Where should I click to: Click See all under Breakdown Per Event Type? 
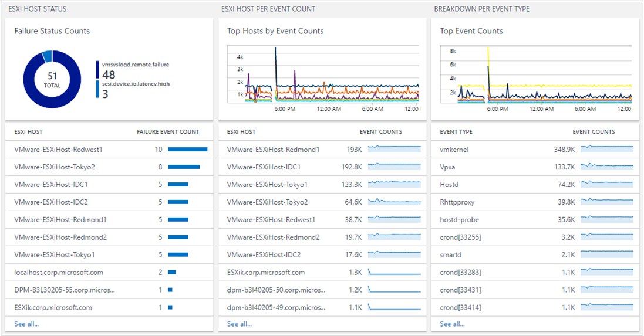point(452,324)
